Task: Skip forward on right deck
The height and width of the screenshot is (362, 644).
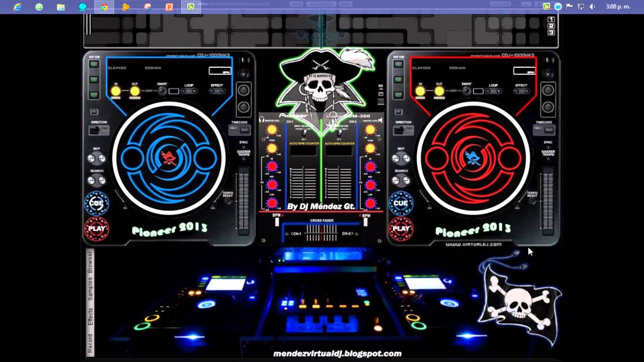Action: point(406,158)
